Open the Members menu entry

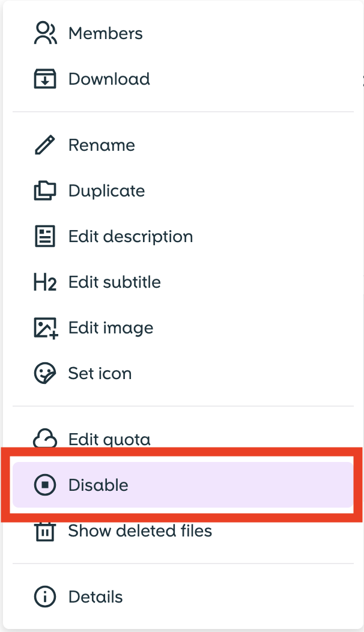pos(106,33)
